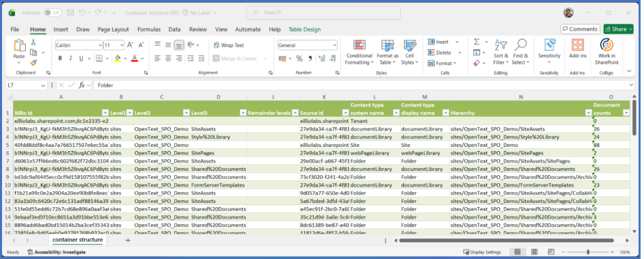
Task: Open Display Settings in status bar
Action: tap(482, 252)
